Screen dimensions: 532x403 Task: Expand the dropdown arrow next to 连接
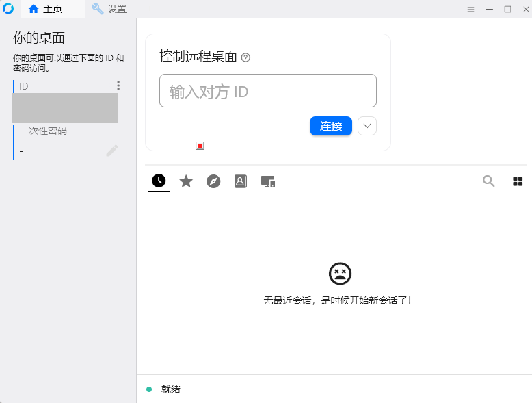click(367, 126)
